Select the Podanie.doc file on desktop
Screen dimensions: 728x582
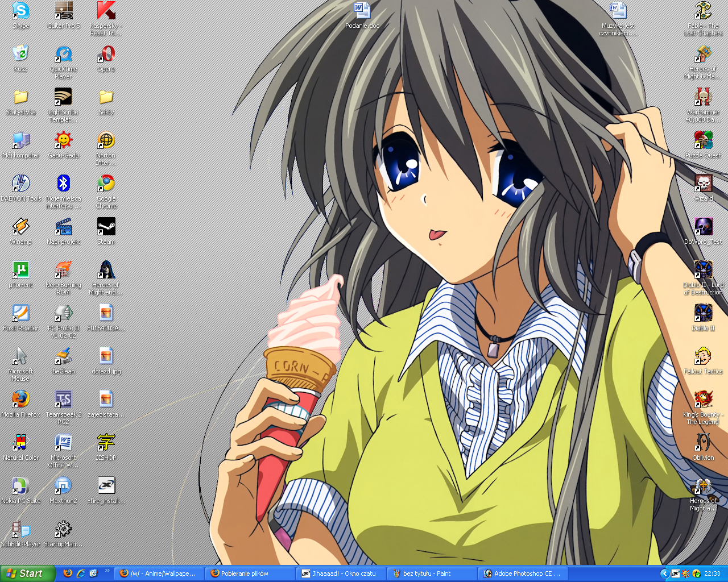[x=362, y=11]
